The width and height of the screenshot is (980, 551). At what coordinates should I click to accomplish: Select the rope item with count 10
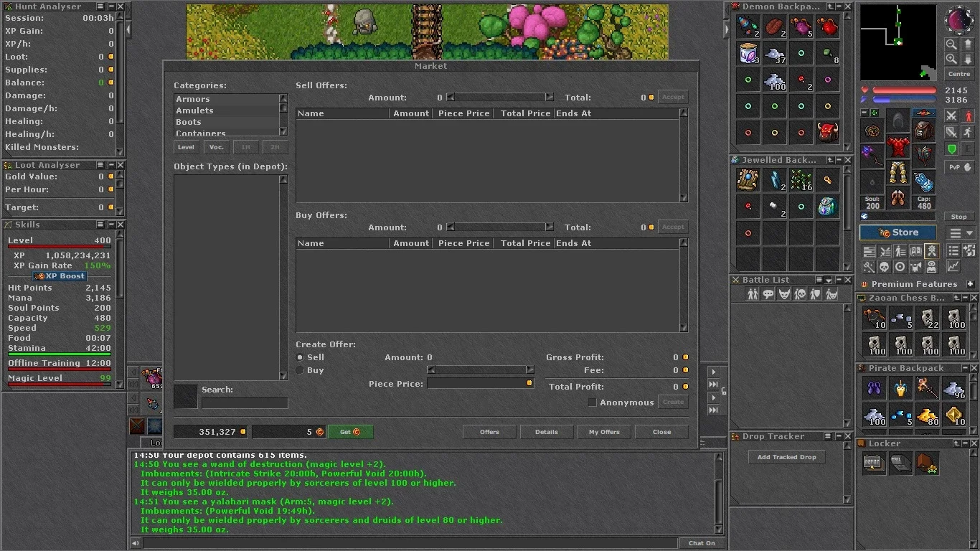(x=875, y=316)
